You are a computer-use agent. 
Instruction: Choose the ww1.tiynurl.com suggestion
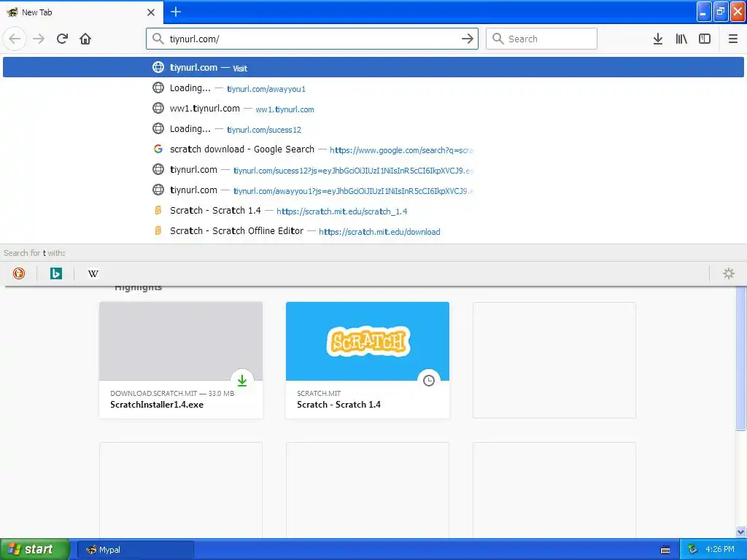(373, 109)
